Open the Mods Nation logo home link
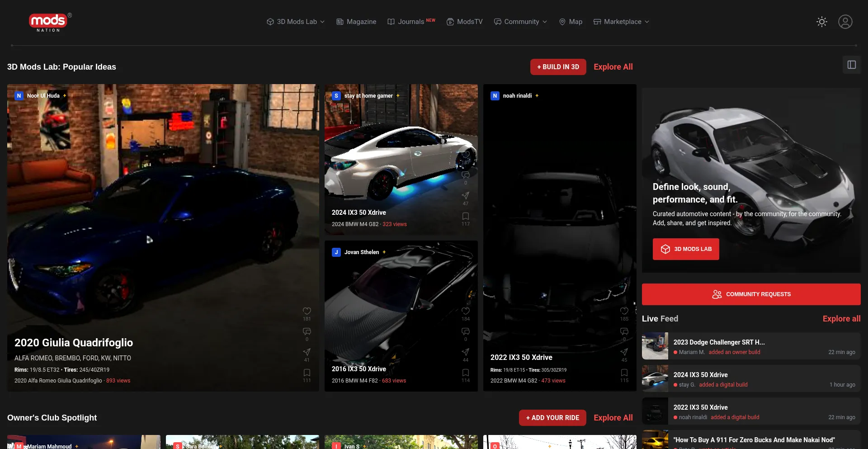The image size is (868, 449). click(50, 22)
